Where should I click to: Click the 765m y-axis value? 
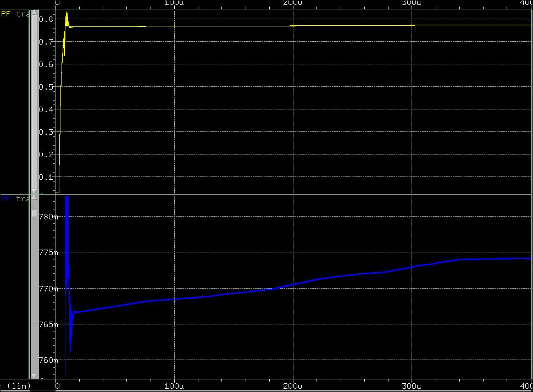point(48,324)
